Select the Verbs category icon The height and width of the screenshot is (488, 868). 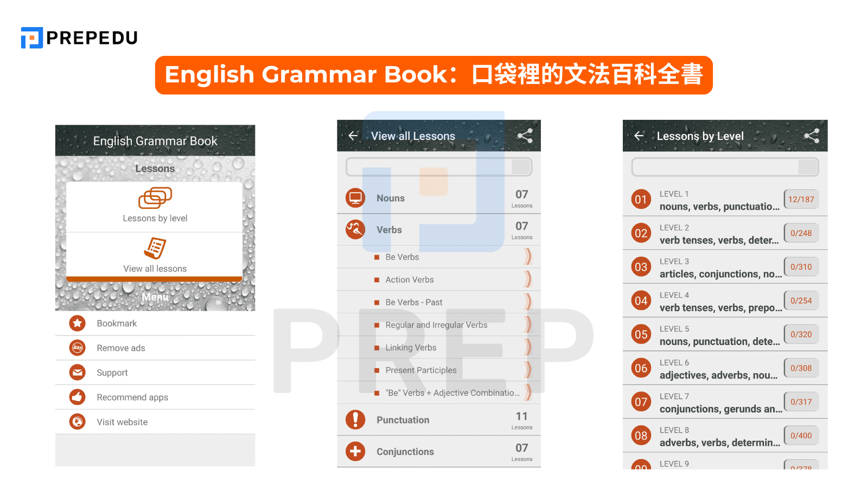pyautogui.click(x=355, y=229)
